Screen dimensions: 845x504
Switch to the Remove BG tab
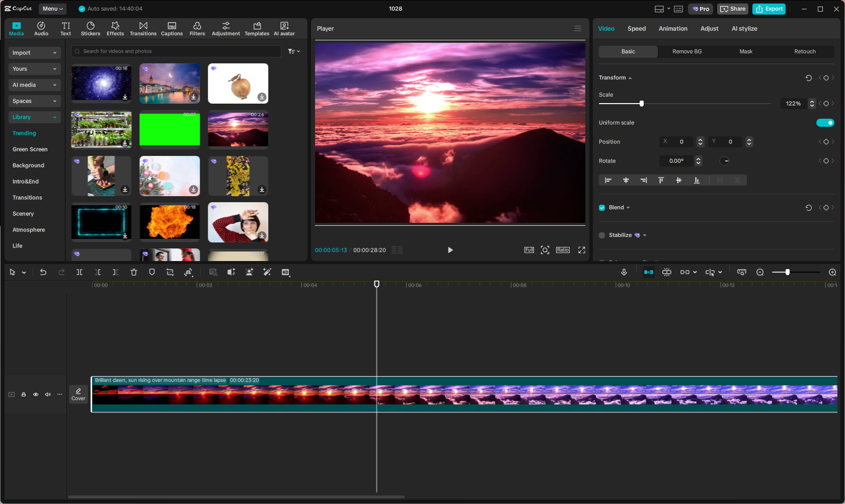(686, 51)
